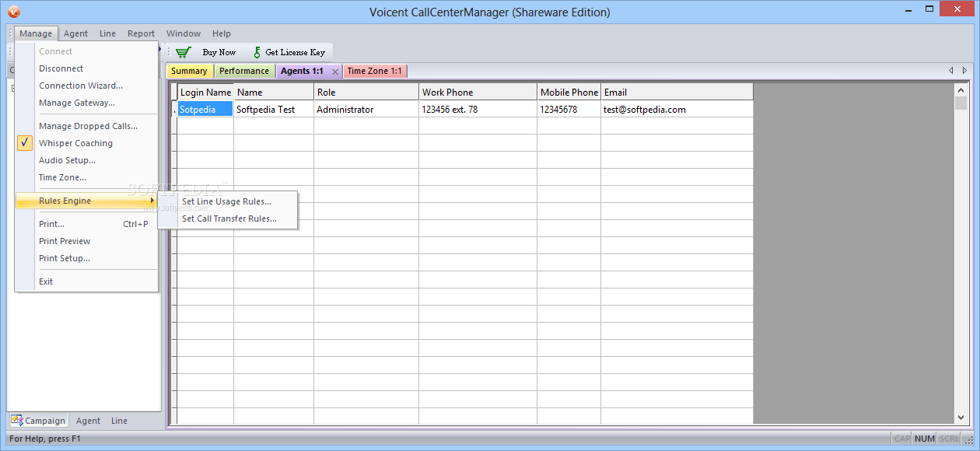Click vertical scrollbar up arrow
This screenshot has width=980, height=451.
(x=961, y=89)
